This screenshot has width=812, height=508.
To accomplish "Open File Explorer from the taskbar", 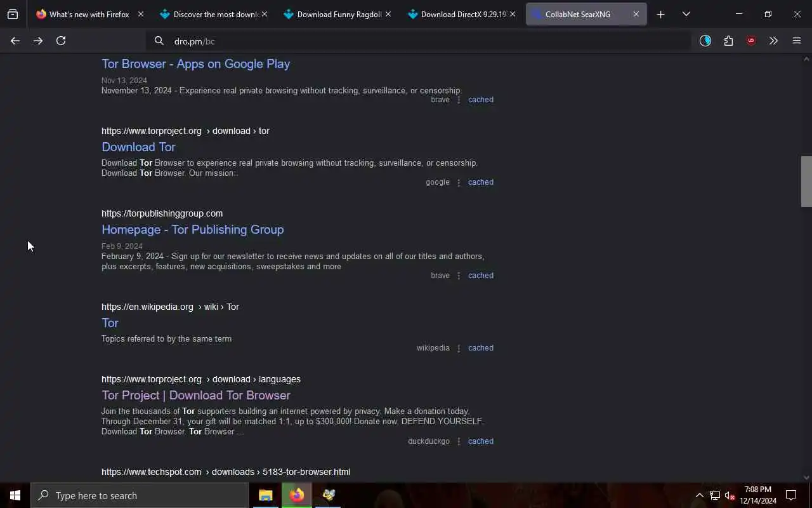I will [x=265, y=495].
